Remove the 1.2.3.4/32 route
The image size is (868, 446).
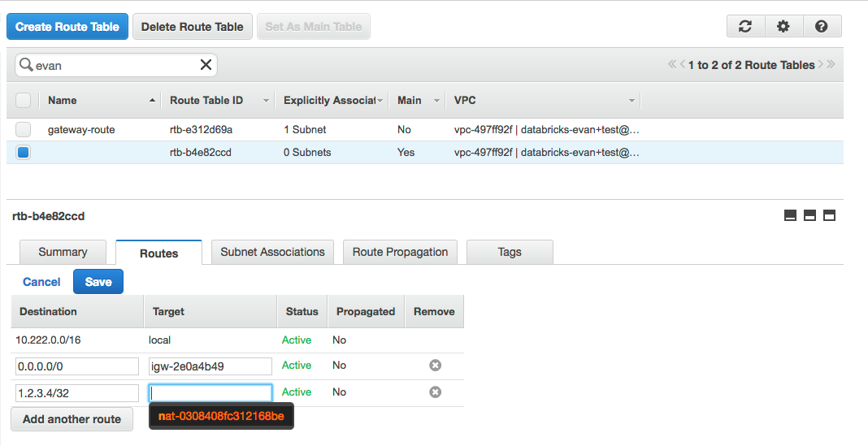tap(435, 392)
